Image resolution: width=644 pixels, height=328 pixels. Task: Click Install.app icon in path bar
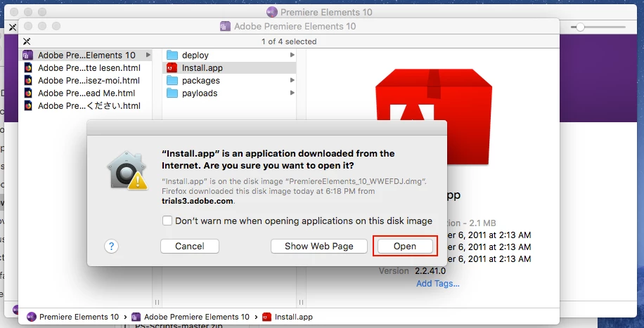tap(266, 317)
